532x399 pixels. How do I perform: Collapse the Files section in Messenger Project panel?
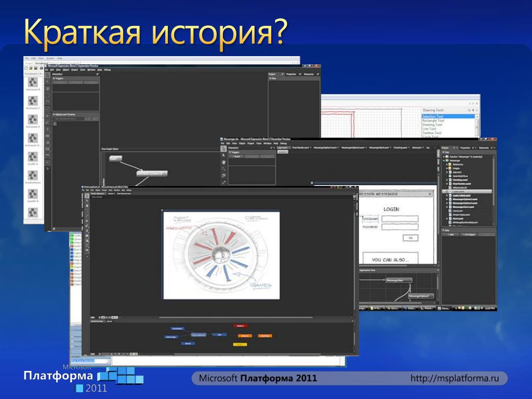(443, 152)
